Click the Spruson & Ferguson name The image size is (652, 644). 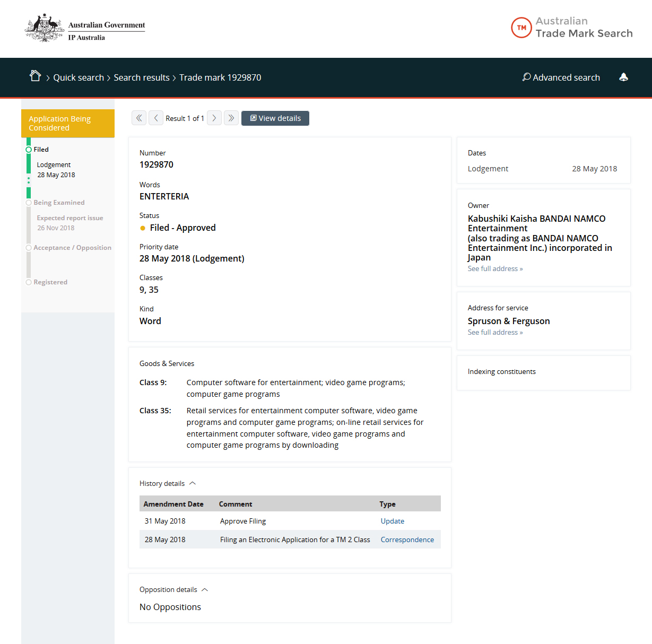(509, 321)
